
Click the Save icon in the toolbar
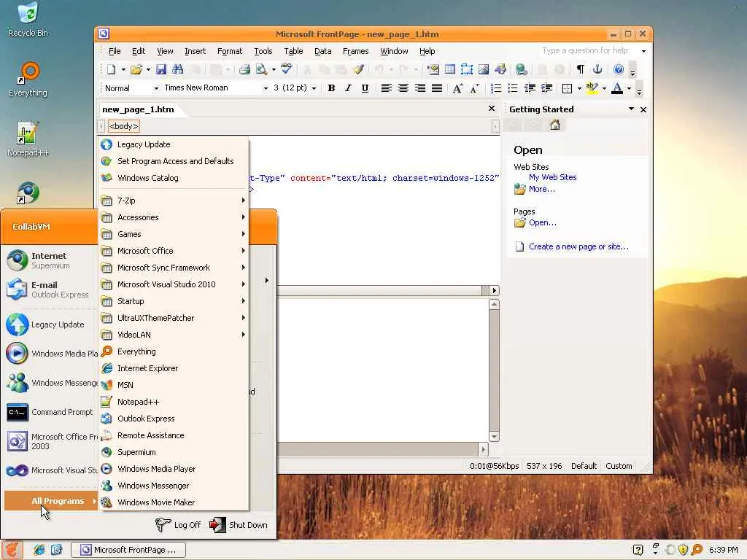[x=161, y=69]
